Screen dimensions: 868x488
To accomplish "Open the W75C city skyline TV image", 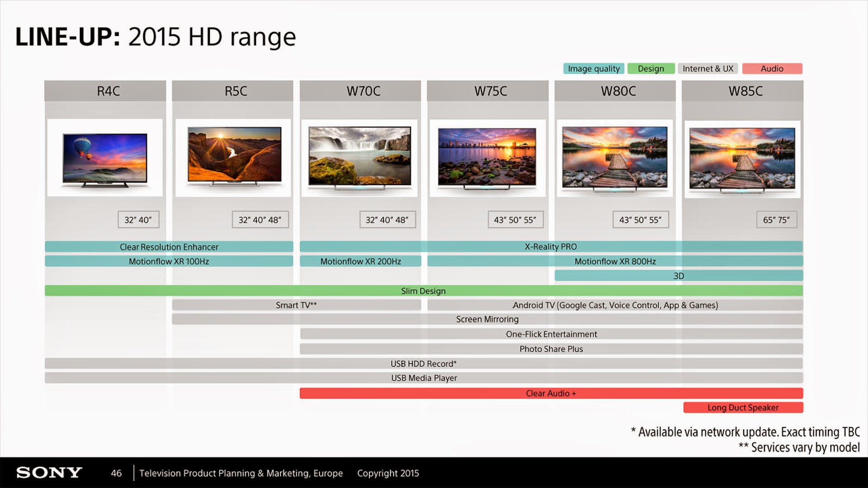I will (487, 158).
